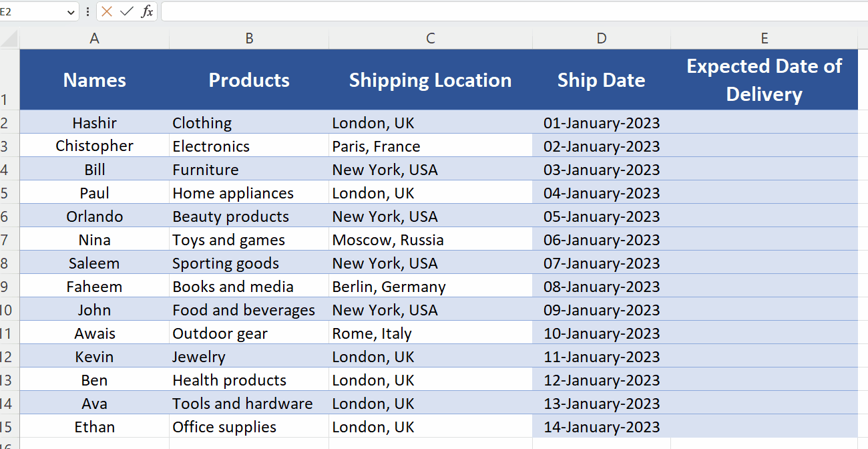The width and height of the screenshot is (868, 449).
Task: Select the Office supplies cell
Action: pyautogui.click(x=249, y=426)
